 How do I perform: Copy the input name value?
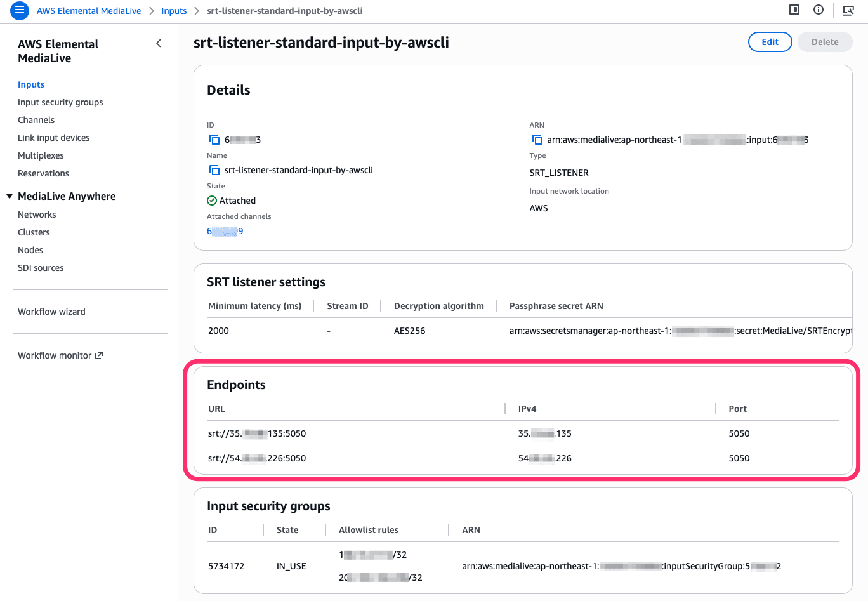point(214,170)
